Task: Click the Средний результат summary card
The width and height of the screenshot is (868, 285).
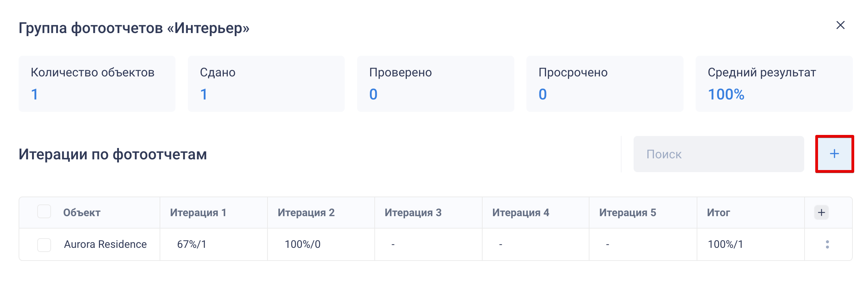Action: (774, 84)
